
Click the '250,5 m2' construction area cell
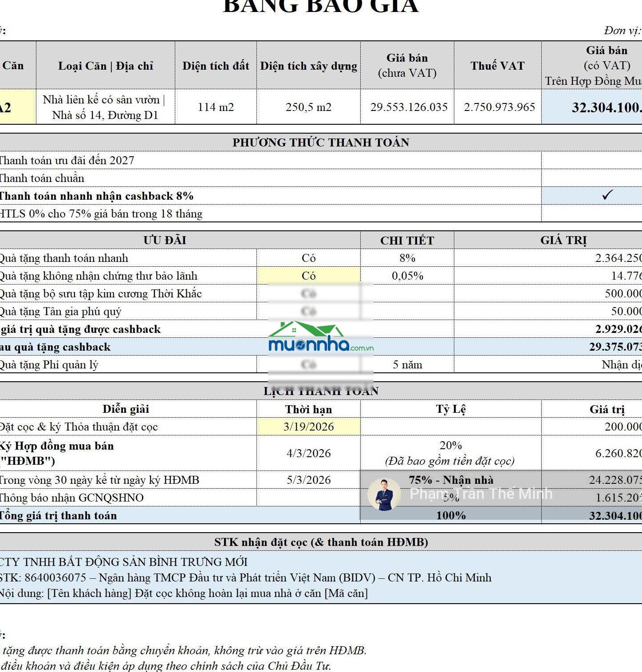click(308, 107)
